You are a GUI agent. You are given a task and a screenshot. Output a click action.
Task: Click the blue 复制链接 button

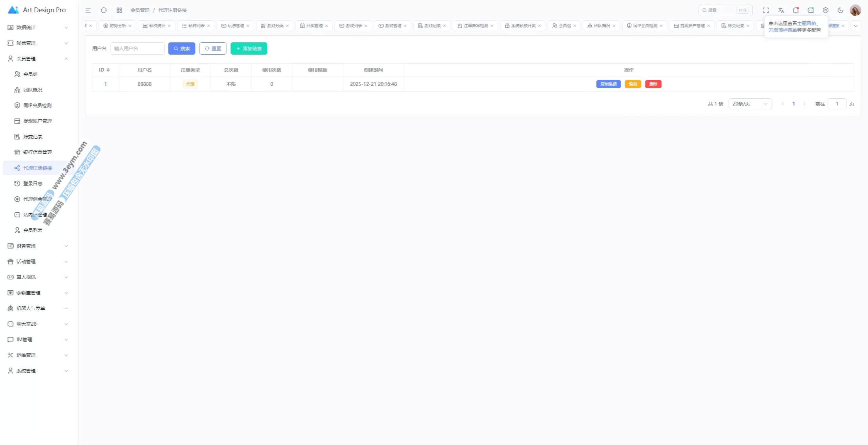pos(608,84)
